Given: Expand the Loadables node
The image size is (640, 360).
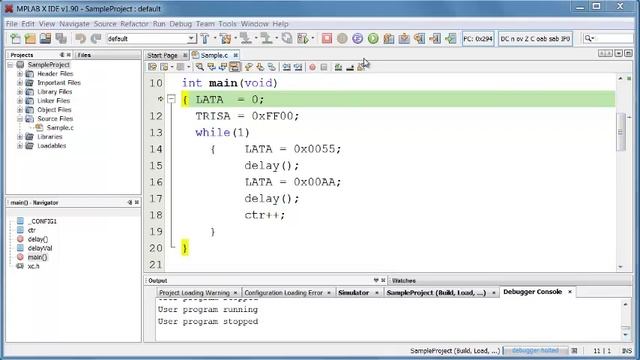Looking at the screenshot, I should (20, 146).
